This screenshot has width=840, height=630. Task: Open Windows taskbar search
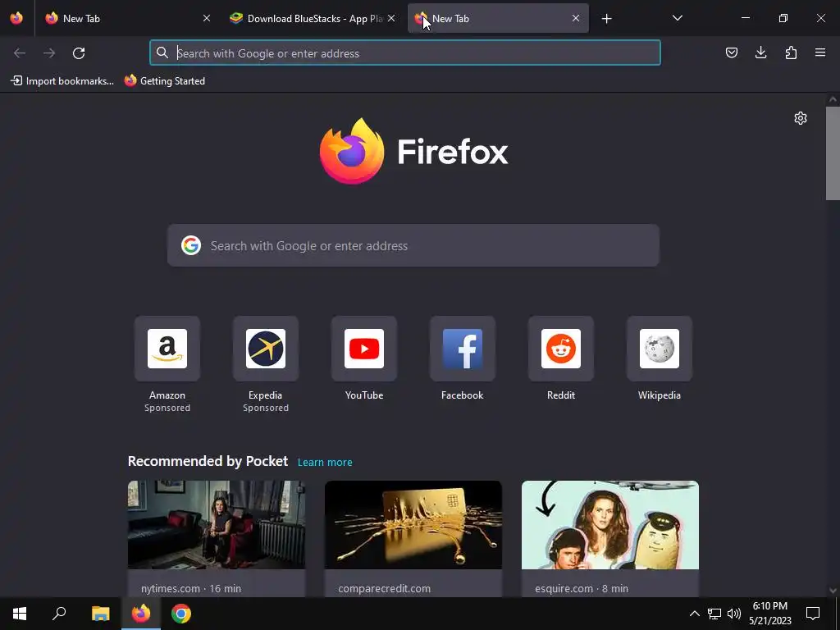pyautogui.click(x=59, y=614)
